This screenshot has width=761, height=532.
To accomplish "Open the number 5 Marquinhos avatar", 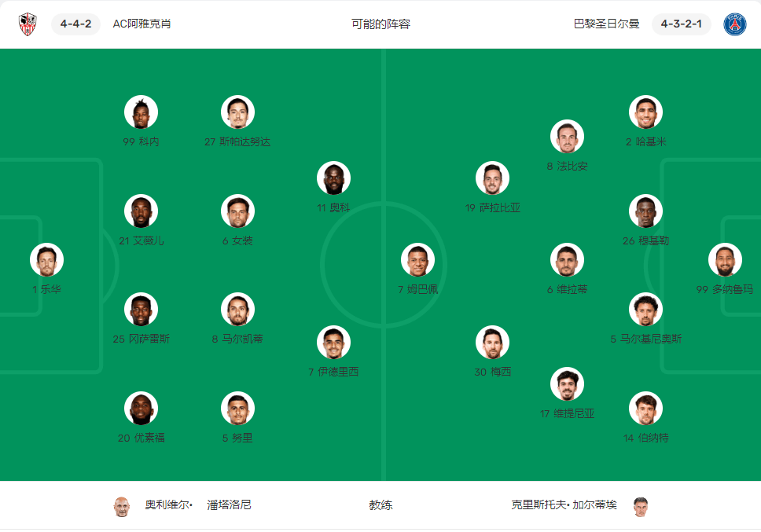I will pos(645,310).
